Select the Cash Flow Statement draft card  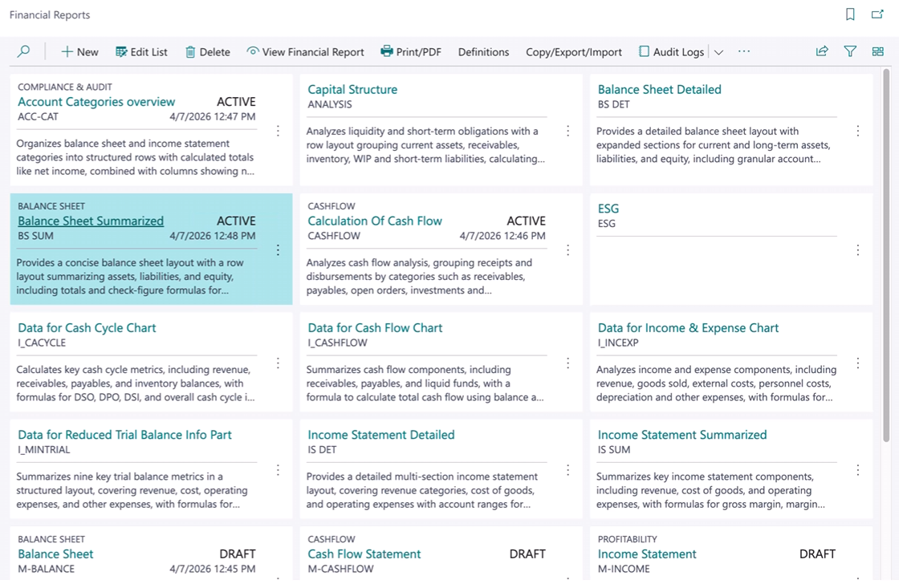364,554
